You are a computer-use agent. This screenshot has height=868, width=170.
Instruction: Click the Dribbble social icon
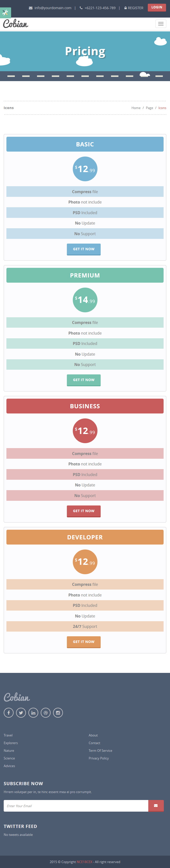46,713
